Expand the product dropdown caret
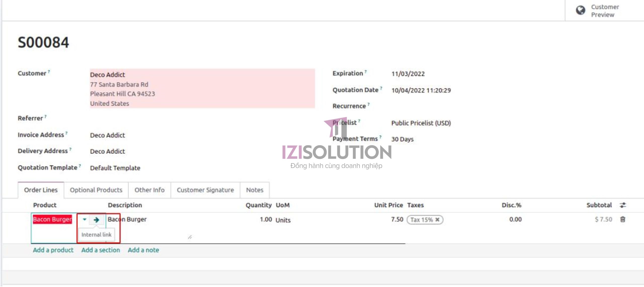Viewport: 644px width, 287px height. pos(85,220)
